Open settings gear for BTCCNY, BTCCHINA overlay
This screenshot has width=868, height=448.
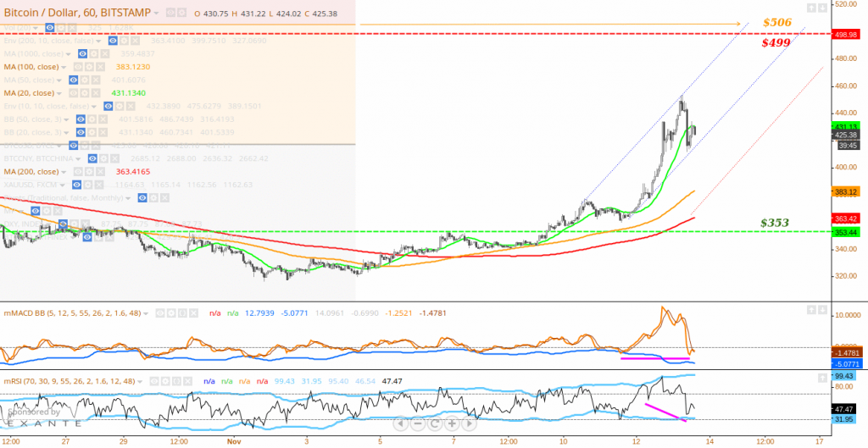click(103, 158)
